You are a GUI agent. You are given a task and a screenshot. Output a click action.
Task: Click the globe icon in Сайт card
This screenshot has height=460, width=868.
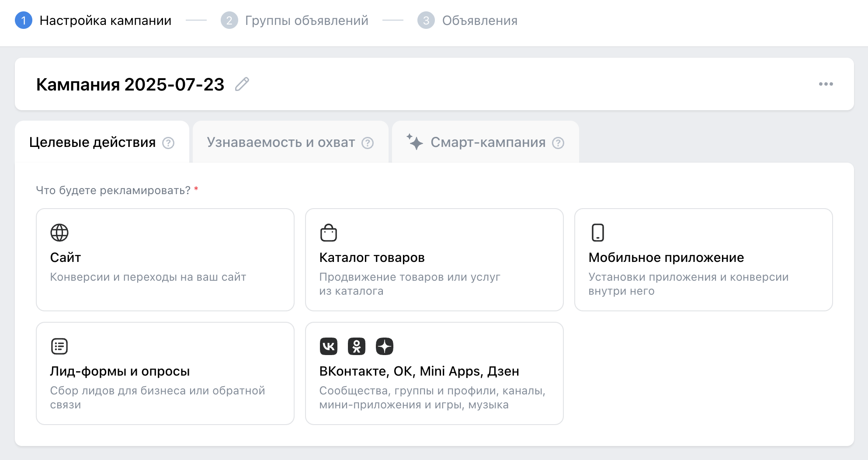pyautogui.click(x=59, y=233)
